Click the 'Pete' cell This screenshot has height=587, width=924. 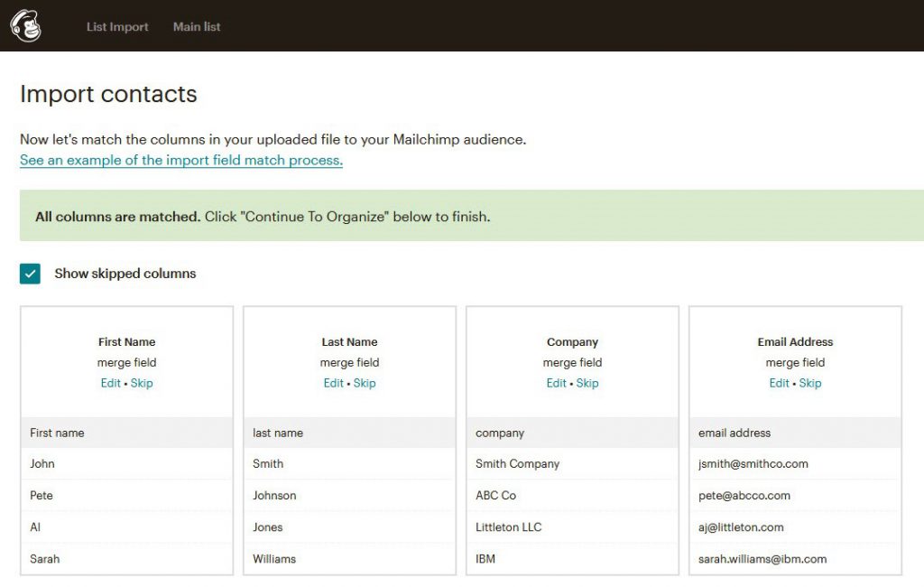(x=126, y=496)
